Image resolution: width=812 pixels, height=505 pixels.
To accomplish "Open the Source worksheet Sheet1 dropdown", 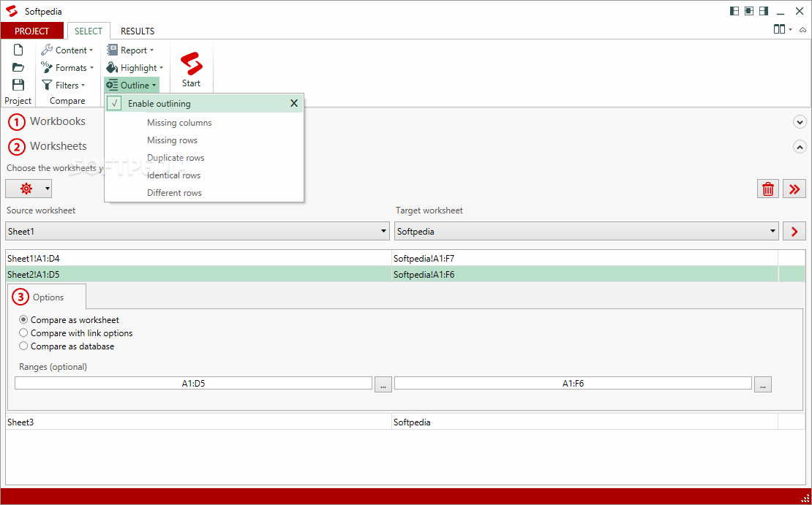I will point(198,231).
